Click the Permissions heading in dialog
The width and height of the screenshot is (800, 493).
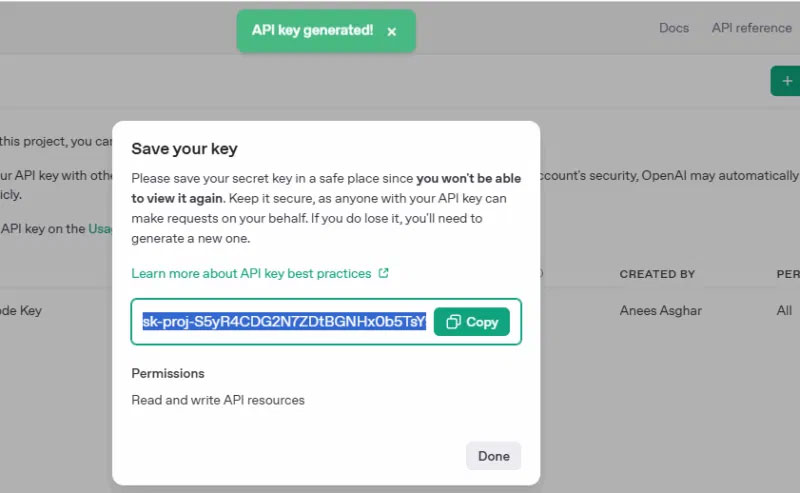[x=168, y=373]
